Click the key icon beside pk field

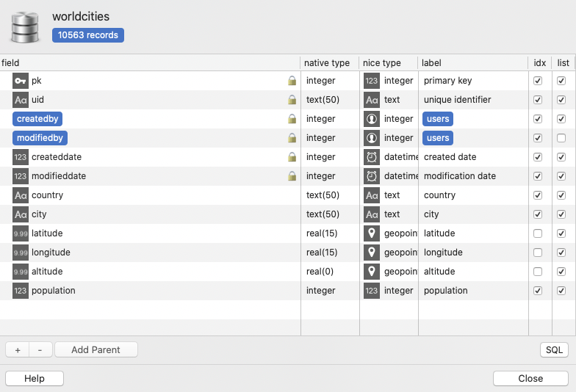click(x=21, y=81)
